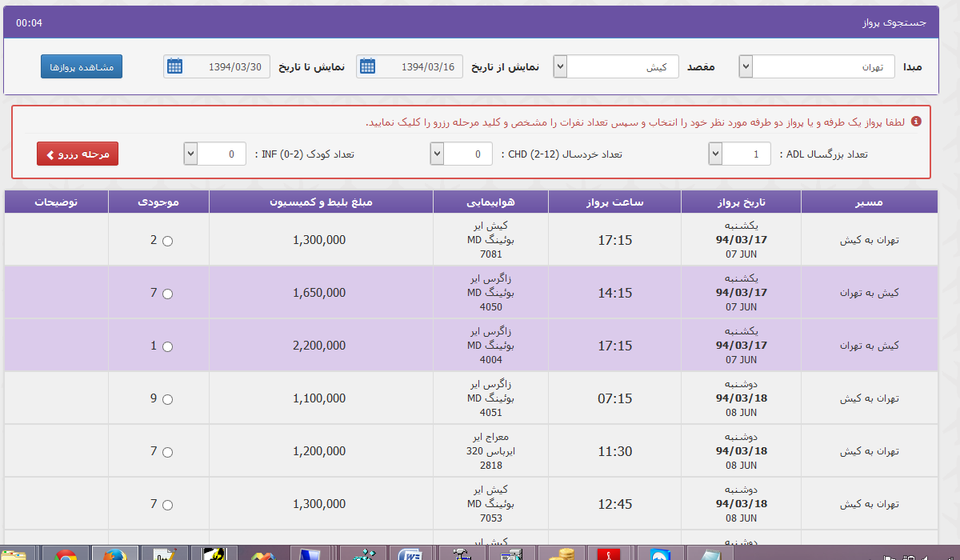Click the ساعت پرواز column header
Viewport: 960px width, 560px height.
(x=614, y=202)
